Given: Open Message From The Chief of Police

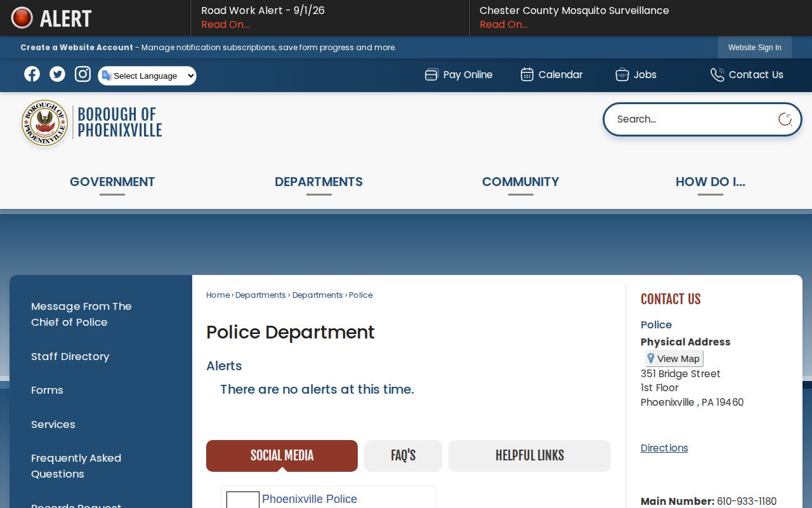Looking at the screenshot, I should tap(81, 314).
